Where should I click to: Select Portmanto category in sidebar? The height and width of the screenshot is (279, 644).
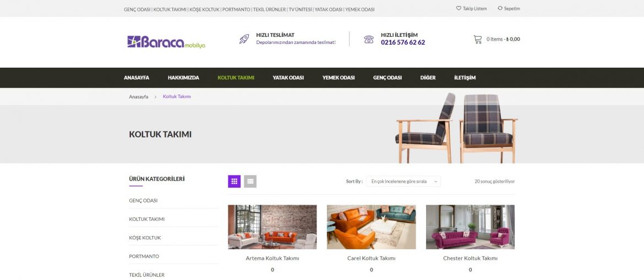[x=144, y=256]
